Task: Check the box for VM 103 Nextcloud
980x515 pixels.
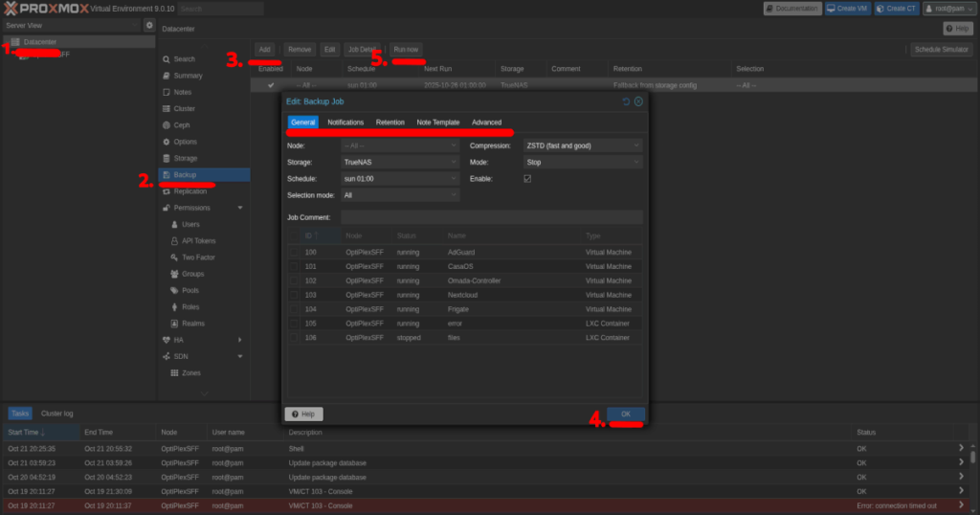Action: 294,295
